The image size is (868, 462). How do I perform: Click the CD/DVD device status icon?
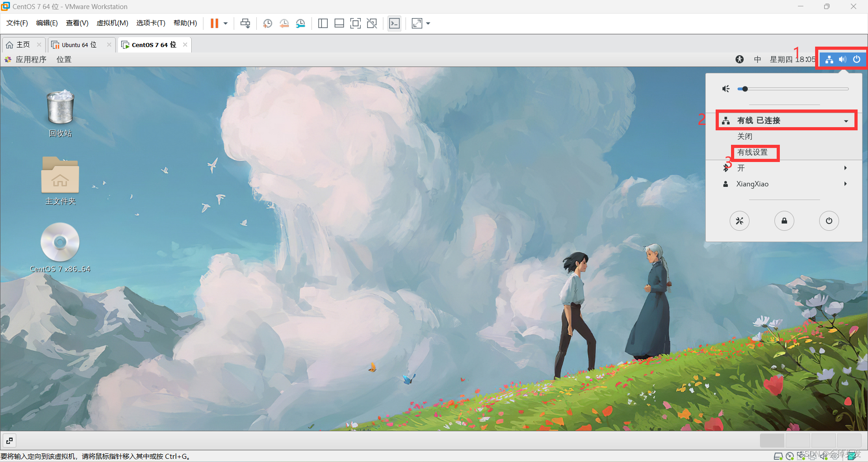[790, 456]
